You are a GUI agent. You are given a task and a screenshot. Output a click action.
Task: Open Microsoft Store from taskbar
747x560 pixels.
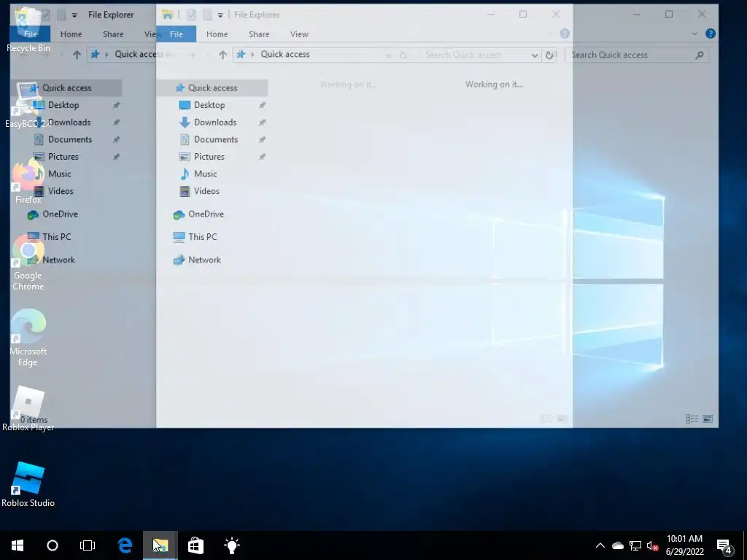pyautogui.click(x=196, y=545)
